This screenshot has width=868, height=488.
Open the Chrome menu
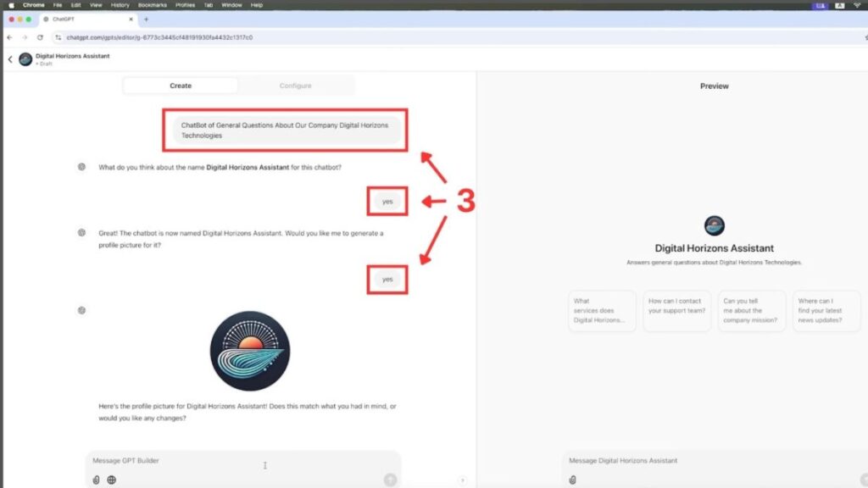tap(34, 5)
